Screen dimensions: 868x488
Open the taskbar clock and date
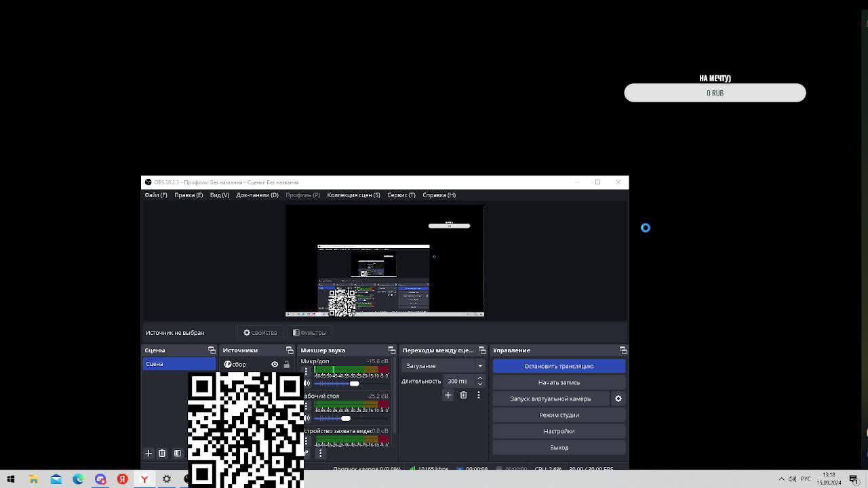[829, 479]
